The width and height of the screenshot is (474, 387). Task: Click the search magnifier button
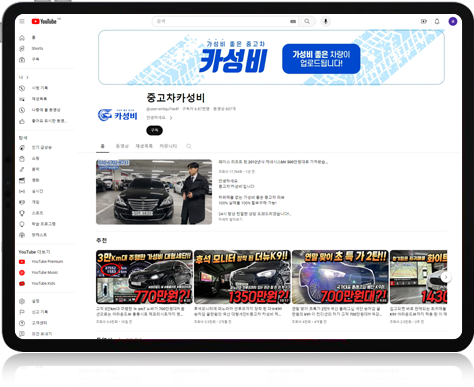point(307,21)
